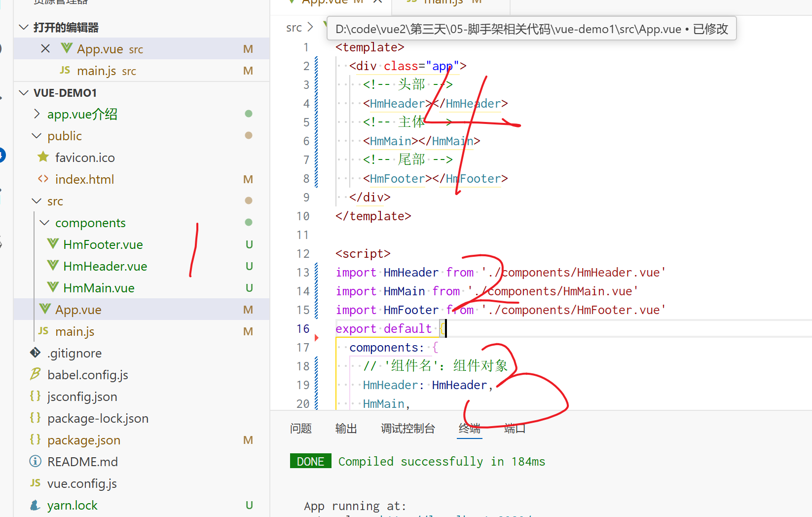Click the braces icon beside jsconfig.json

(x=36, y=396)
